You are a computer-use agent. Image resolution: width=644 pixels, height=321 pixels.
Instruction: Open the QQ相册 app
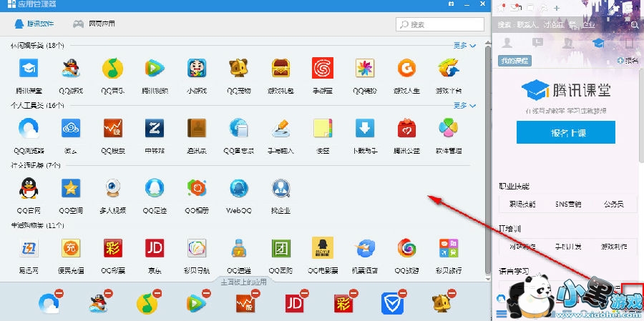click(197, 188)
